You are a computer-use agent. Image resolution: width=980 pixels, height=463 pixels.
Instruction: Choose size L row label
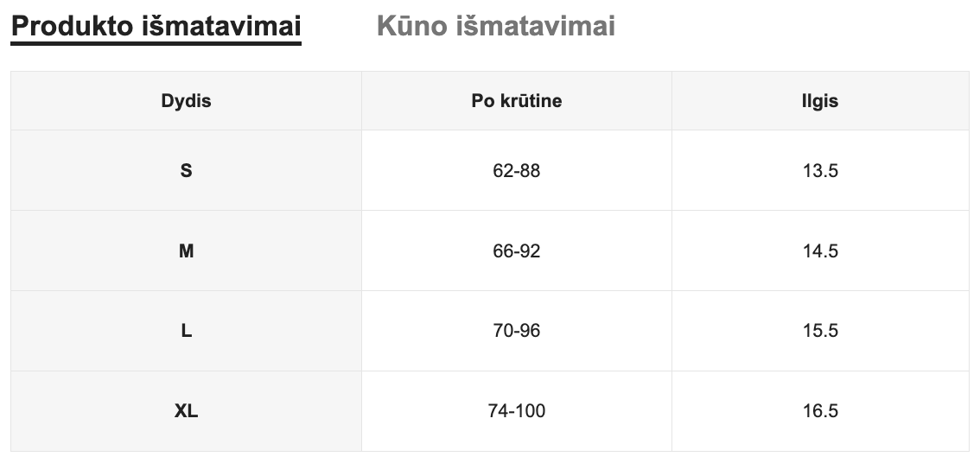click(x=186, y=331)
